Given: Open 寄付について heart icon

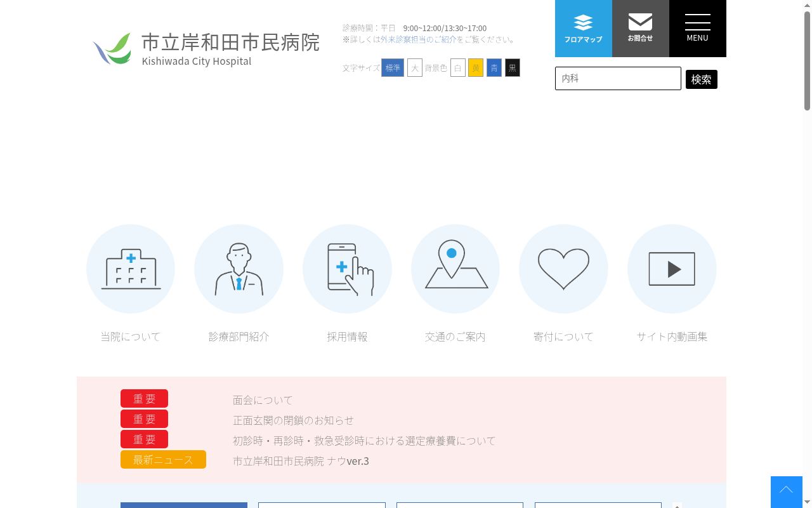Looking at the screenshot, I should pyautogui.click(x=563, y=269).
